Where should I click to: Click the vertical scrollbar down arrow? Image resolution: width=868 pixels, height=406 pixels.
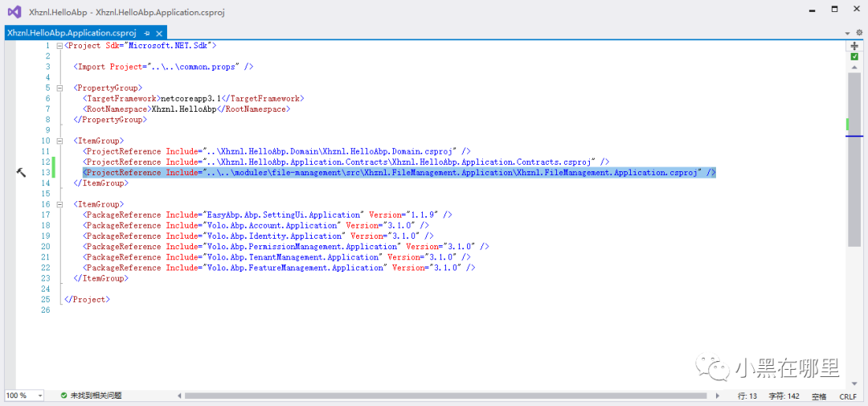tap(854, 383)
